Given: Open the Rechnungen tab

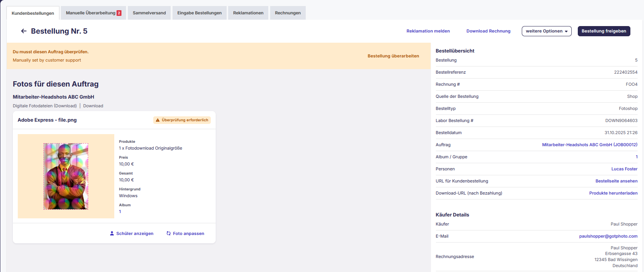Looking at the screenshot, I should coord(288,13).
